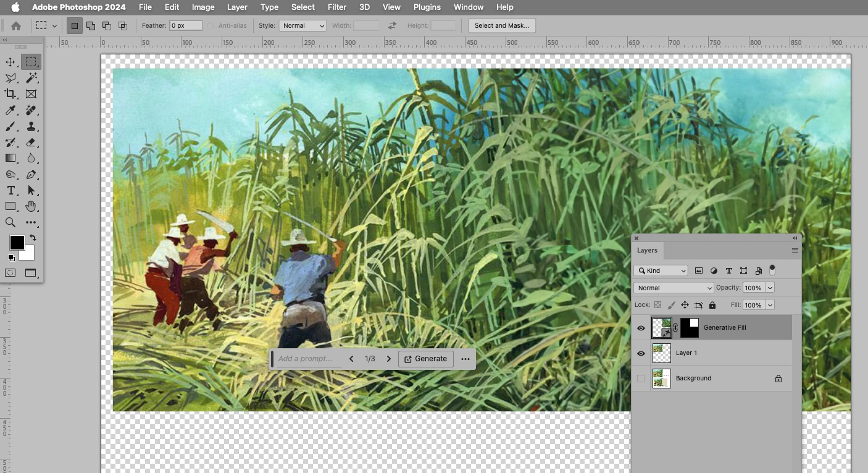The image size is (868, 473).
Task: Select the Blur tool
Action: pyautogui.click(x=31, y=158)
